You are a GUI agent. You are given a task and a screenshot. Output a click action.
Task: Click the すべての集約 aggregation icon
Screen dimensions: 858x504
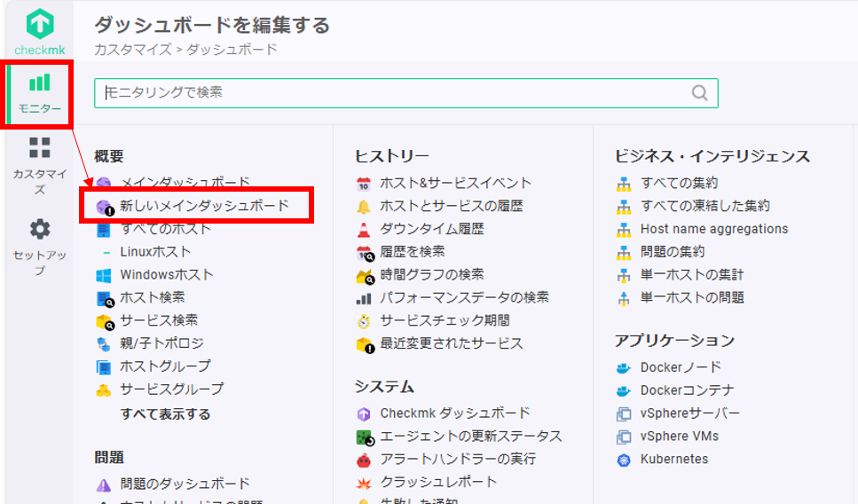tap(624, 184)
